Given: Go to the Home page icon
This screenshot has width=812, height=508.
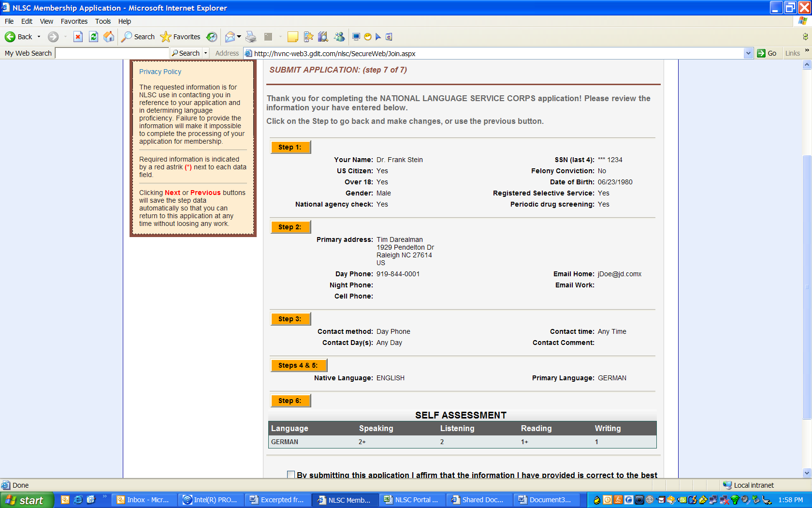Looking at the screenshot, I should pyautogui.click(x=109, y=37).
